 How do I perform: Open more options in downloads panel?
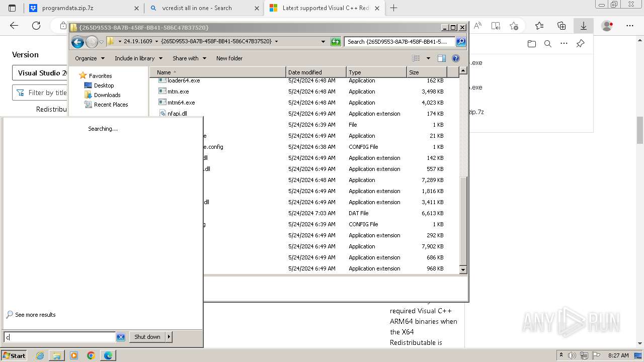click(564, 44)
